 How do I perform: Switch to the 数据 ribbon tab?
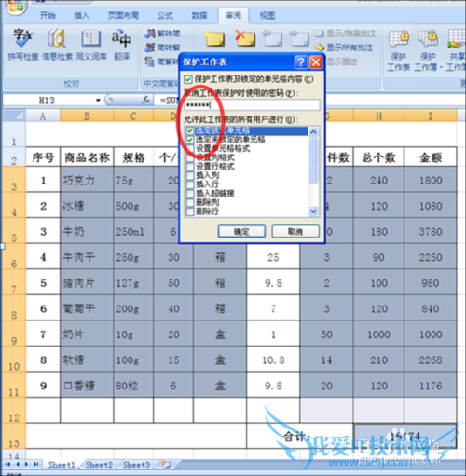tap(199, 15)
